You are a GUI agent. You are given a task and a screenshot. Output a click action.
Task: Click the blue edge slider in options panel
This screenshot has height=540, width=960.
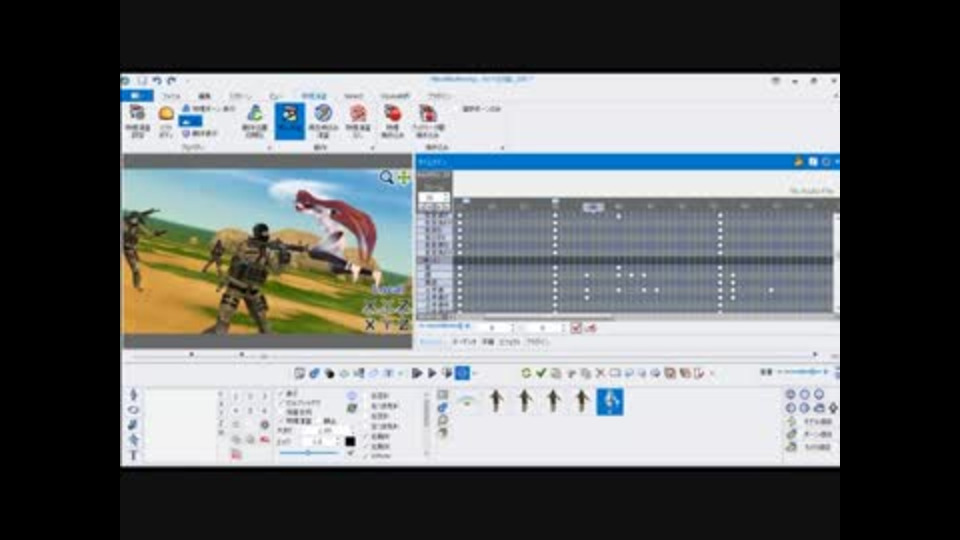309,453
